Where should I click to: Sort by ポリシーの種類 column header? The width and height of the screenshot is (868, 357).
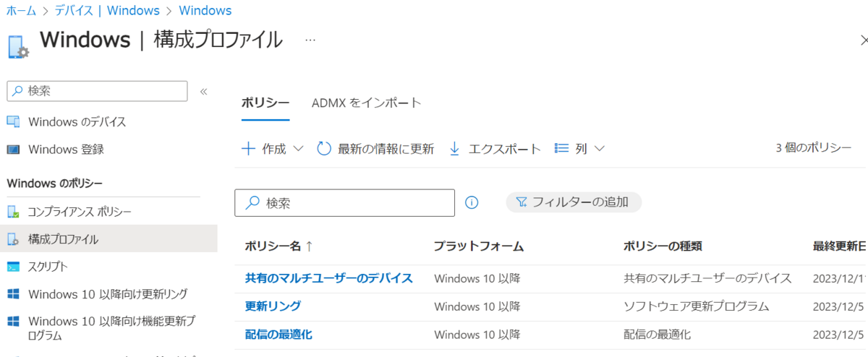(663, 246)
